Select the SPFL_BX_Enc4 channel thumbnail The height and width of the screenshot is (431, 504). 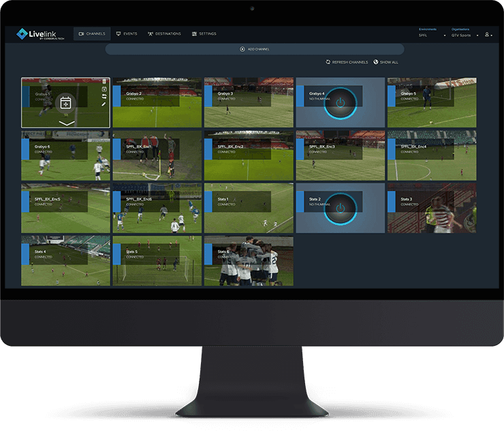[x=432, y=155]
